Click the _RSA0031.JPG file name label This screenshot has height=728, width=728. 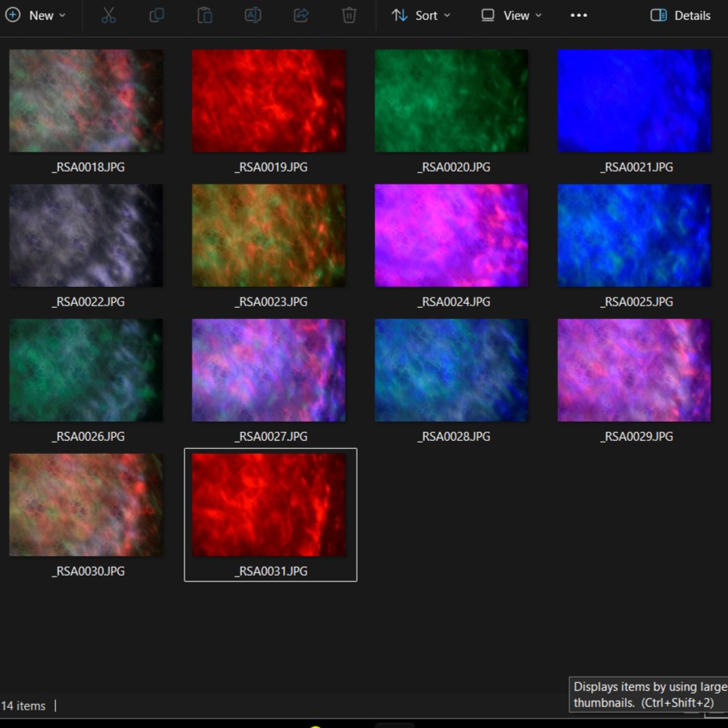270,571
